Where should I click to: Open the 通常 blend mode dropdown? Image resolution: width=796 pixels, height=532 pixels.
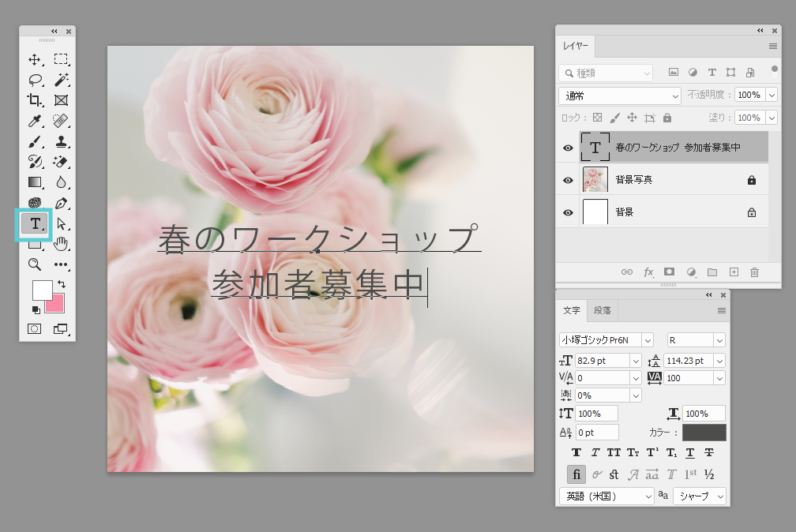pos(619,96)
